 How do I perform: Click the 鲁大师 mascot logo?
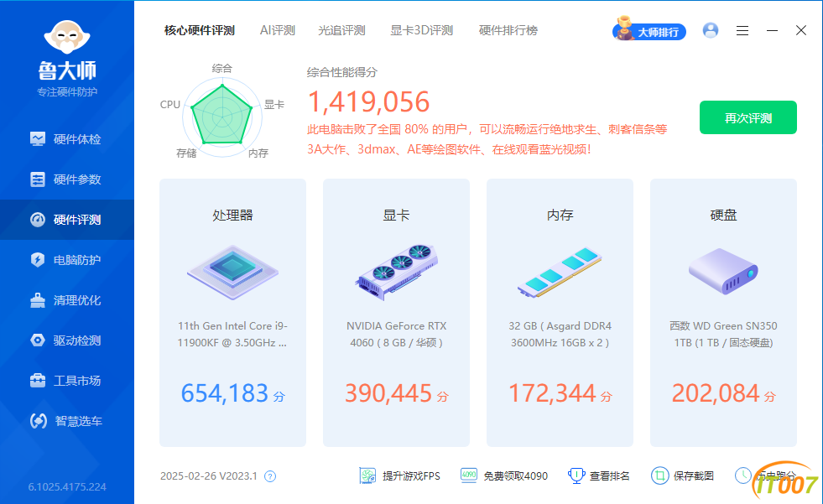pos(67,37)
